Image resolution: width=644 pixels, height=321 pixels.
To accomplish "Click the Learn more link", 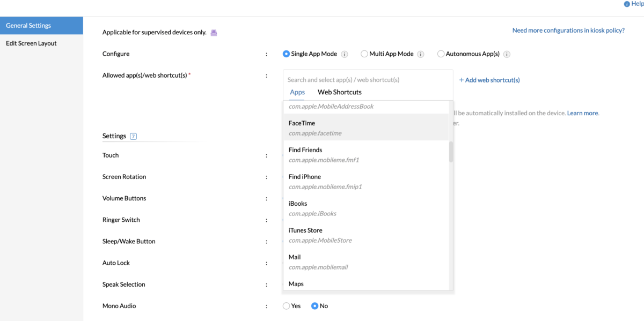I will pyautogui.click(x=582, y=113).
